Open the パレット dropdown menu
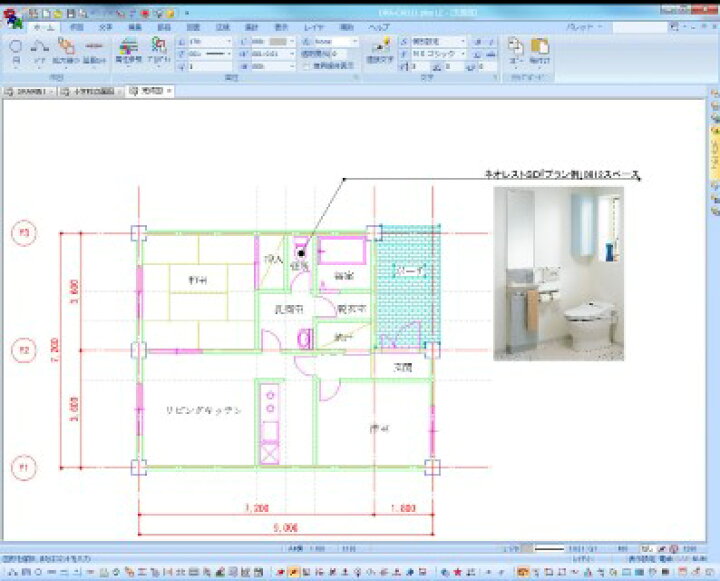This screenshot has width=720, height=581. (584, 27)
